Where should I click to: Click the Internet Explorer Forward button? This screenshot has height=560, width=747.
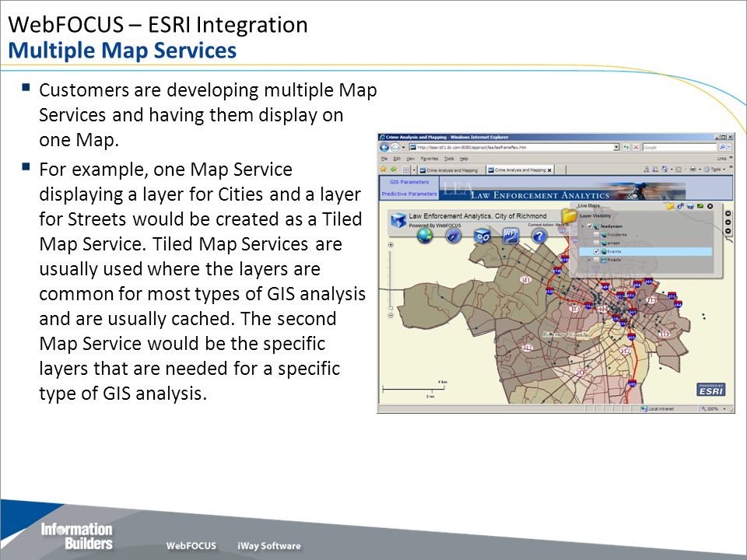[x=395, y=147]
